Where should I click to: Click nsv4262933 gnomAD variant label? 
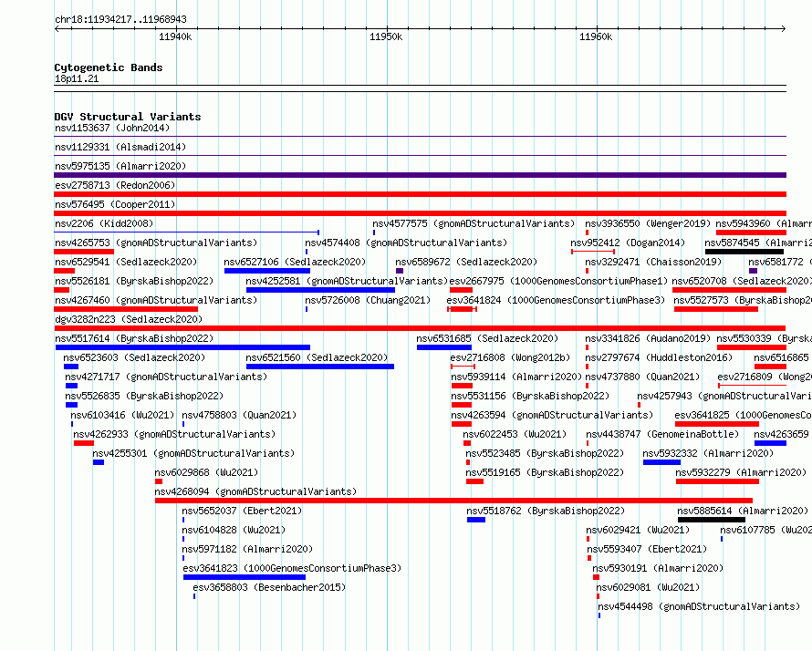[x=174, y=434]
